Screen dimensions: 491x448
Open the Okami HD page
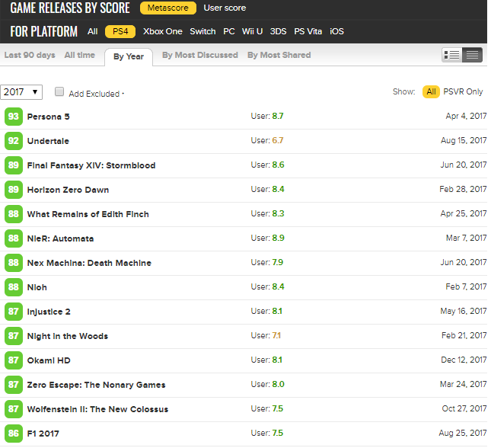pos(49,360)
